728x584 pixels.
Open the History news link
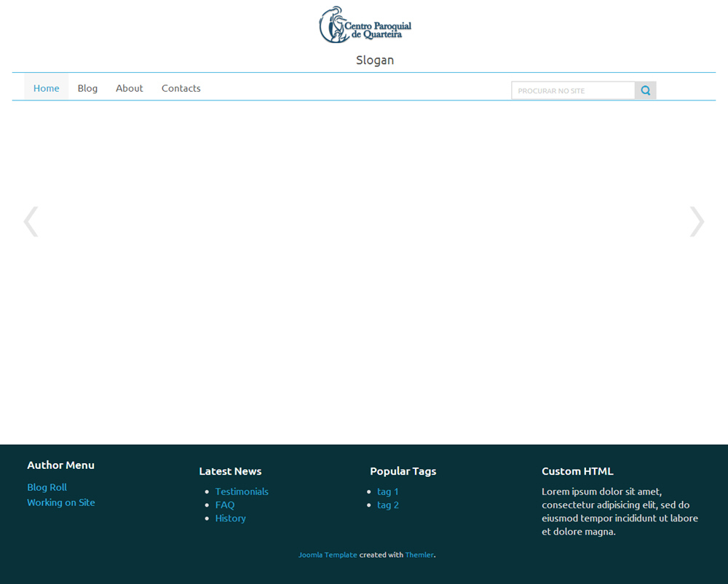[230, 518]
